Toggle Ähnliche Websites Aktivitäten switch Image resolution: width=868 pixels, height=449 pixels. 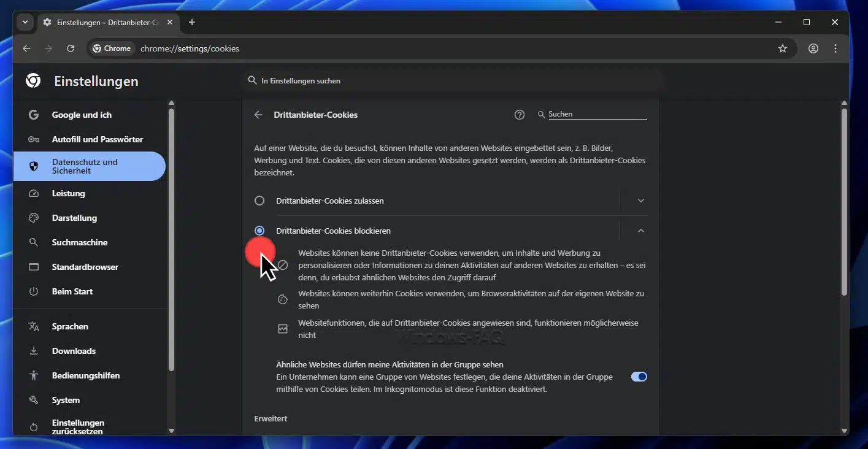639,377
